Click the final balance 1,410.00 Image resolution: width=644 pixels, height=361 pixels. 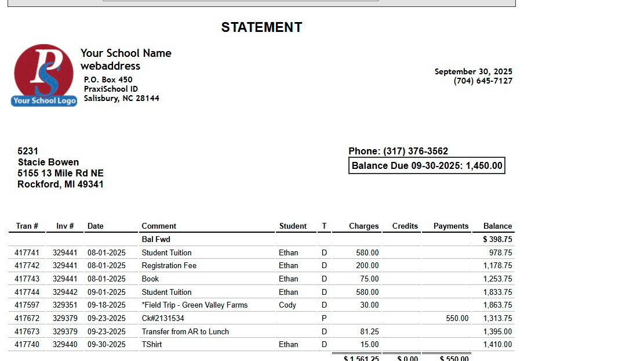(x=497, y=345)
